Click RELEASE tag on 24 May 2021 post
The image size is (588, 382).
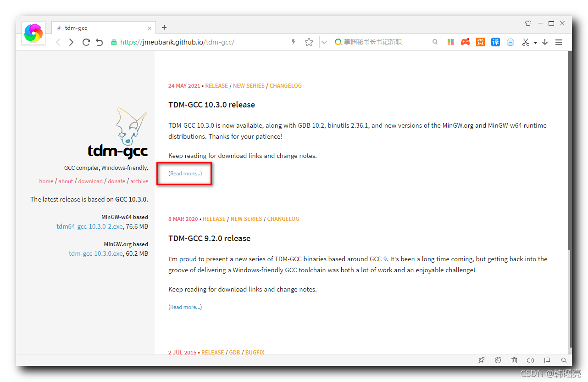[216, 86]
